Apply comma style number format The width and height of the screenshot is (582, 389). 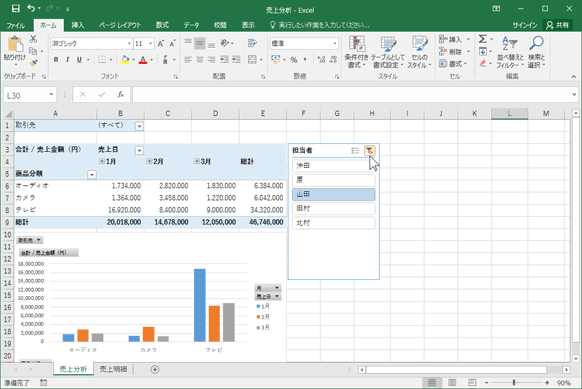point(305,60)
